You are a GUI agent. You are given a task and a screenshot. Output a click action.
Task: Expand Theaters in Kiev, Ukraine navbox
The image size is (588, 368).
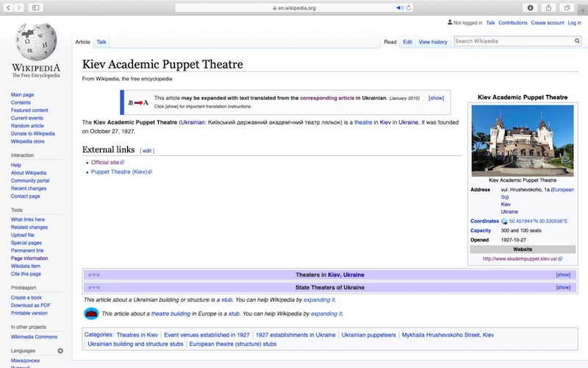[x=563, y=275]
